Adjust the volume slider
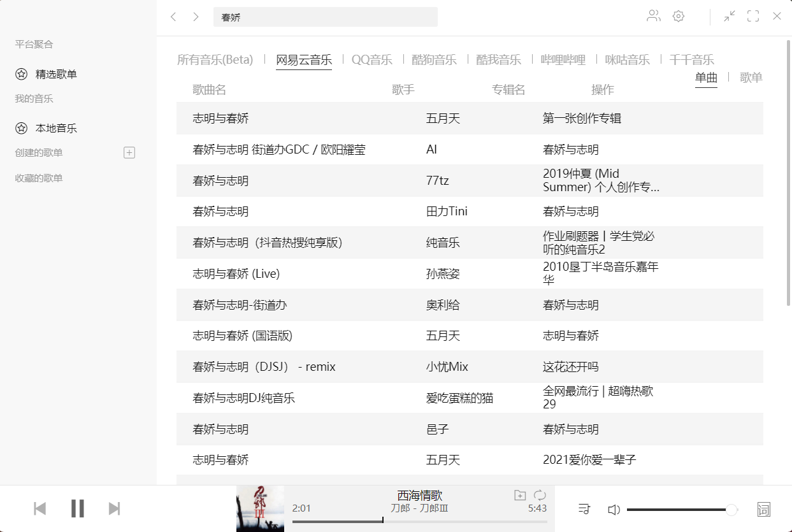792x532 pixels. [682, 510]
